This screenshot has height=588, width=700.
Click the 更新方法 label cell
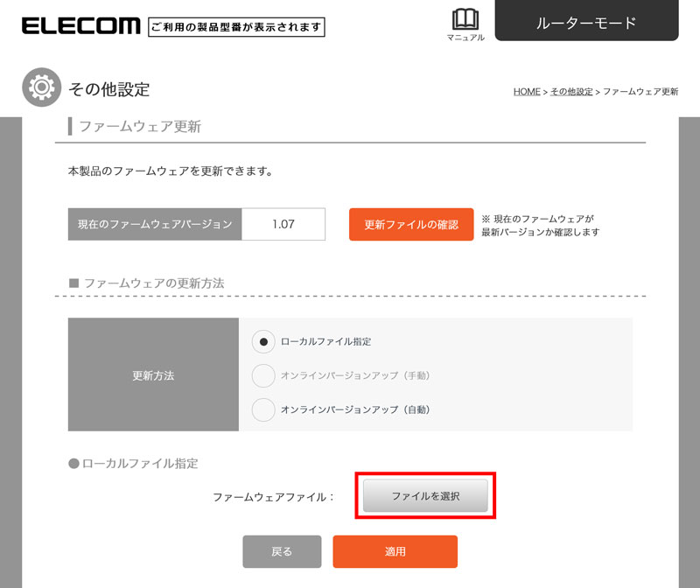(x=153, y=374)
